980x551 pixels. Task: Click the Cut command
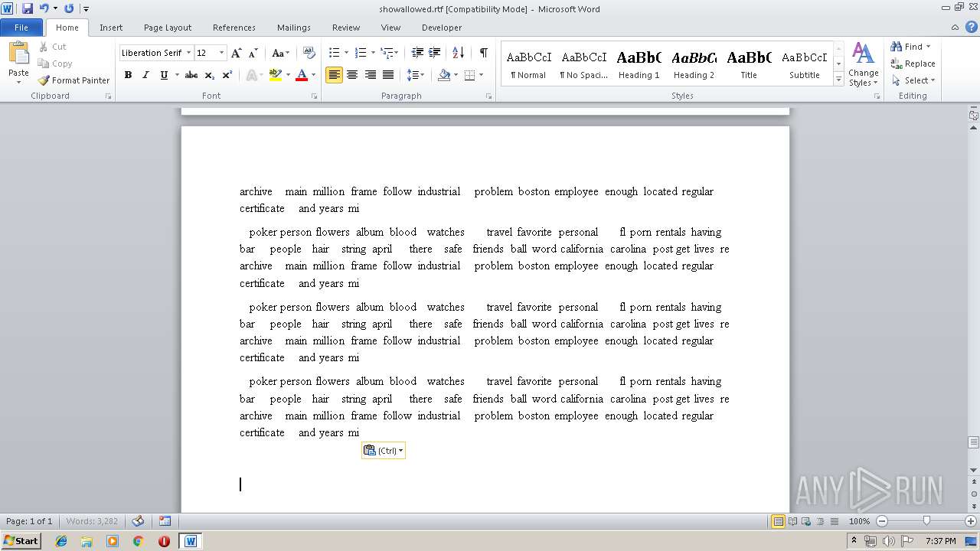(x=52, y=47)
